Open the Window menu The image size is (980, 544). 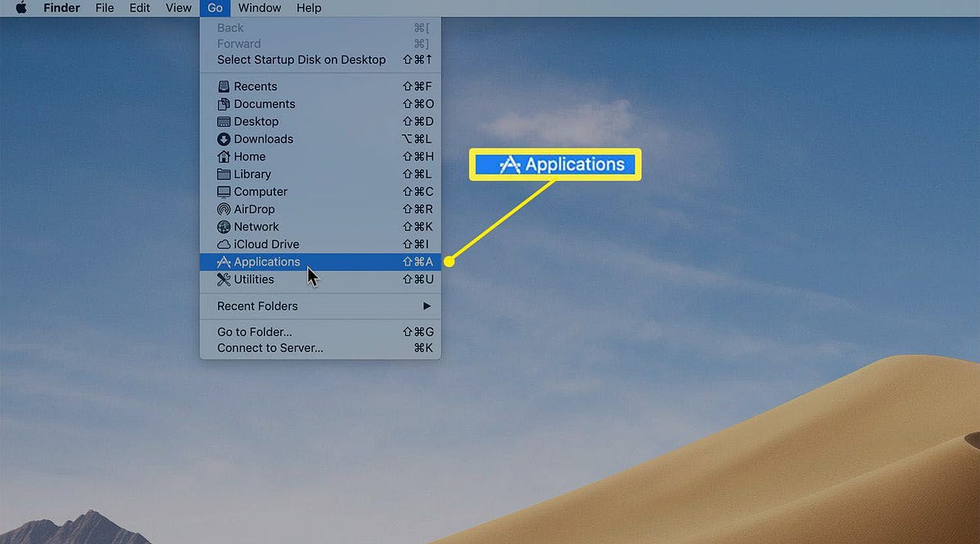click(x=259, y=7)
